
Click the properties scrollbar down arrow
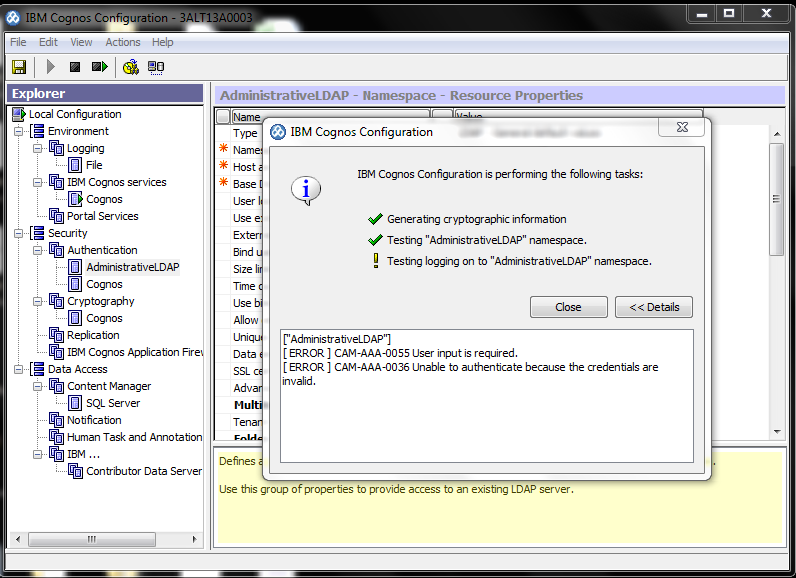pyautogui.click(x=777, y=432)
